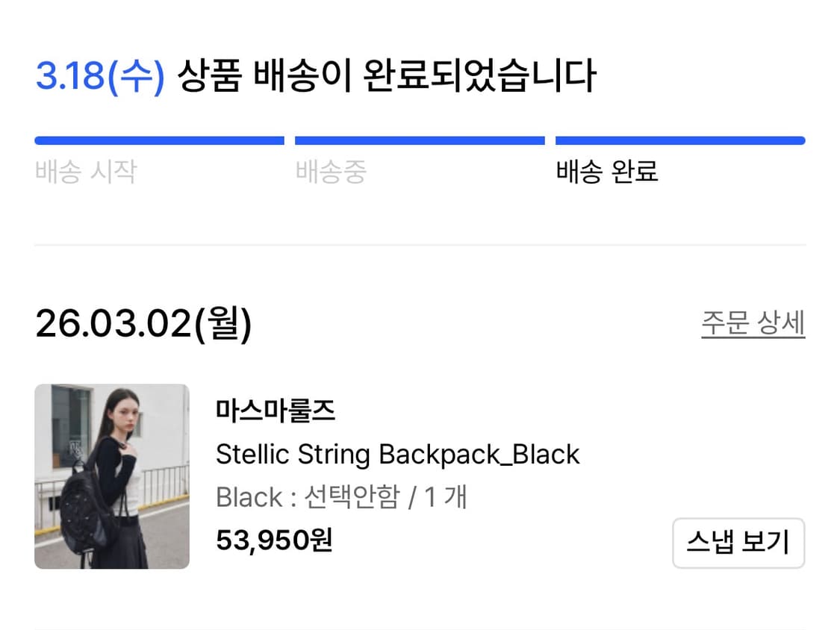Tap the product thumbnail showing the backpack
The image size is (840, 630).
pyautogui.click(x=112, y=477)
